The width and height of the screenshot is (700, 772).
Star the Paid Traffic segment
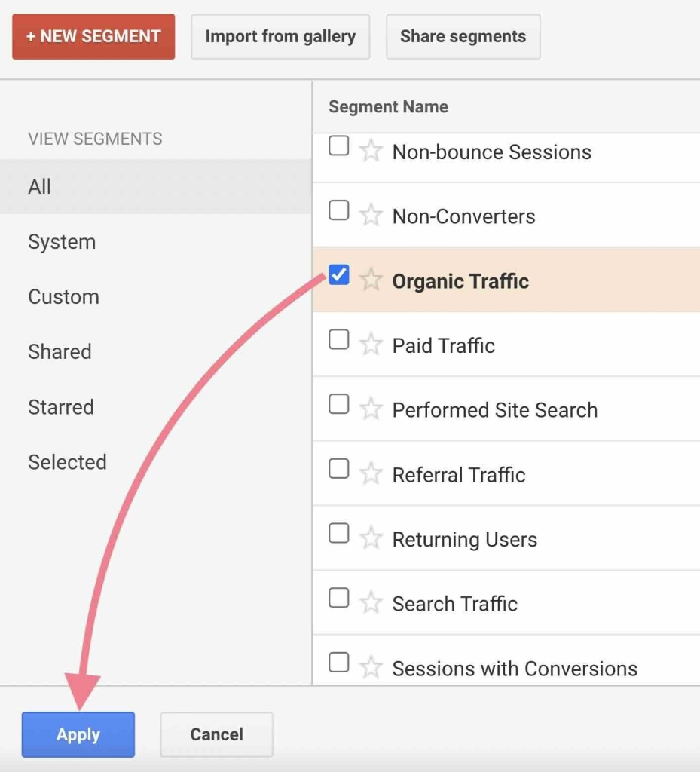(371, 345)
